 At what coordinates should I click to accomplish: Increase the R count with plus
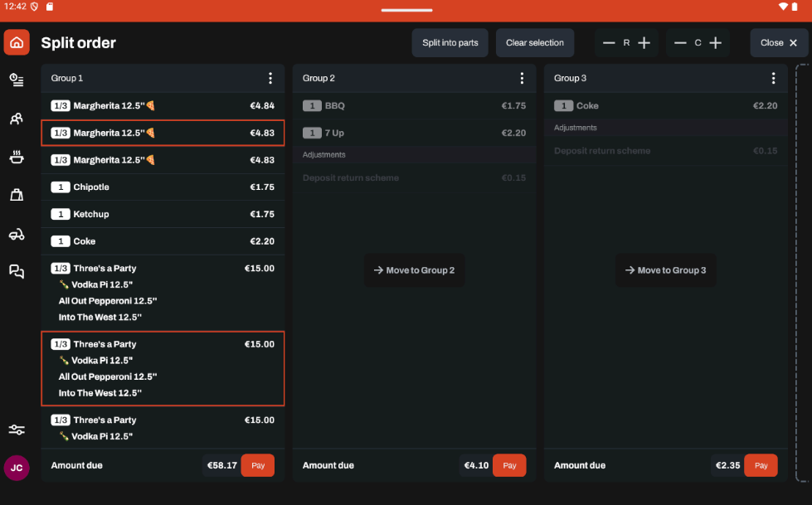tap(644, 43)
